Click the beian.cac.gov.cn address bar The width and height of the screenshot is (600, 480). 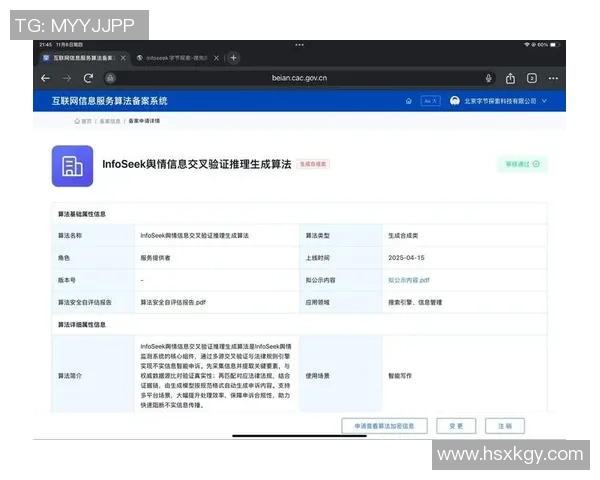299,78
